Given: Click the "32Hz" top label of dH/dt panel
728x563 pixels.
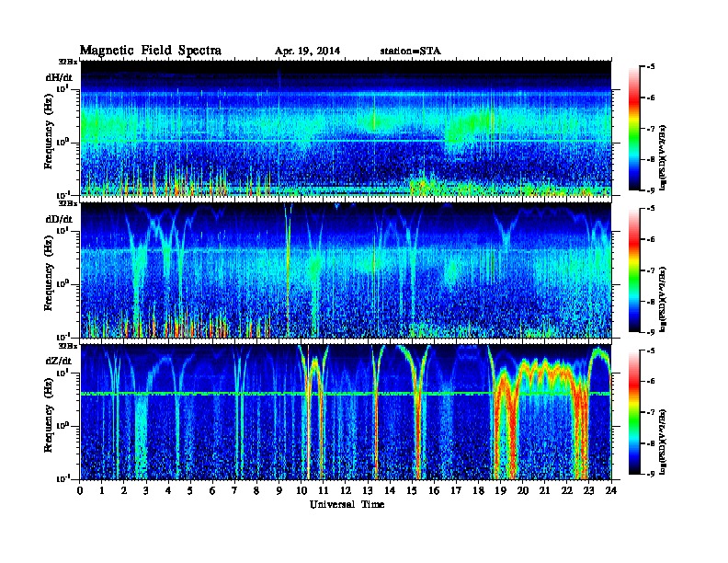Looking at the screenshot, I should pos(68,62).
